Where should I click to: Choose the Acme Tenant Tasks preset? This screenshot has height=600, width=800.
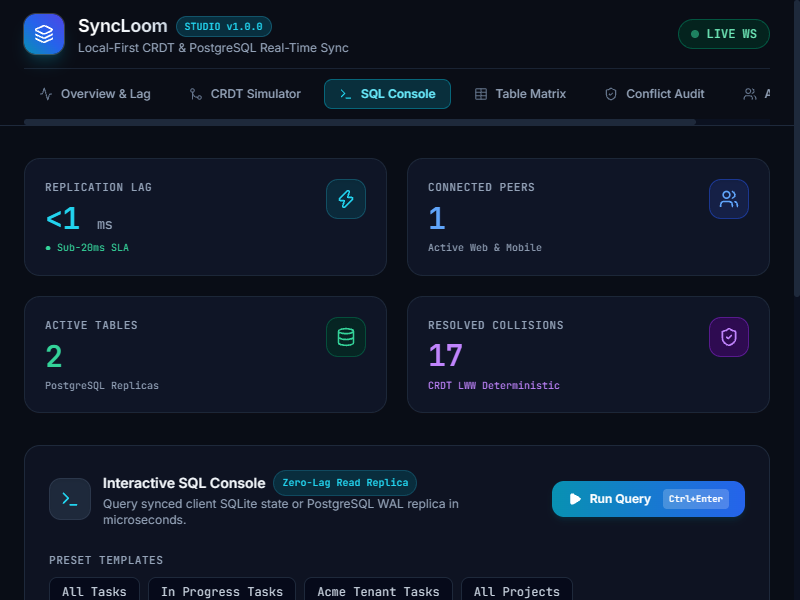(378, 591)
